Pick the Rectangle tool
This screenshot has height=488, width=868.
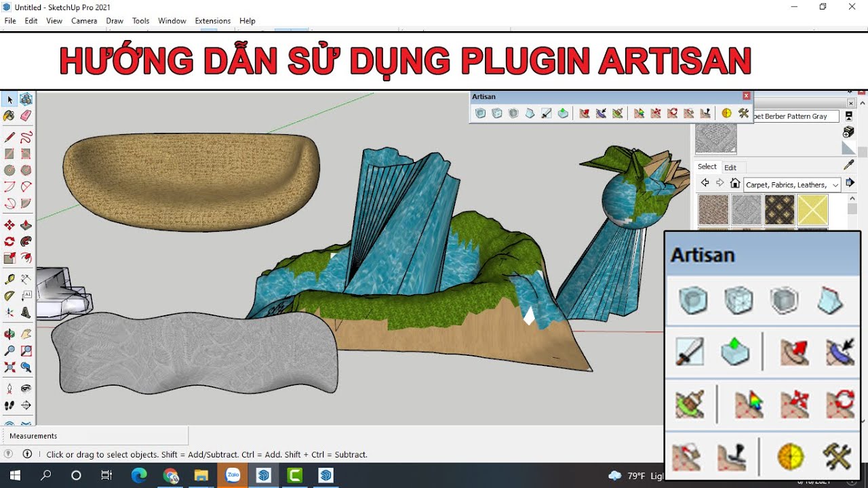9,154
